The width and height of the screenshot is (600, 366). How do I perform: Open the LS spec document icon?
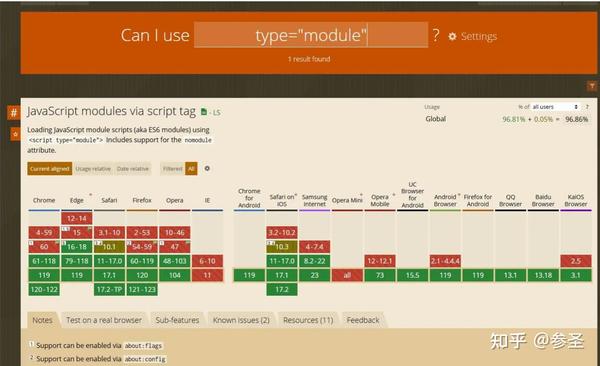(x=204, y=112)
